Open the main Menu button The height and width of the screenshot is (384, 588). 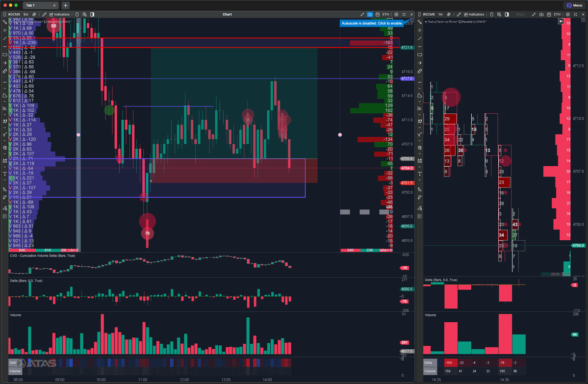coord(574,5)
